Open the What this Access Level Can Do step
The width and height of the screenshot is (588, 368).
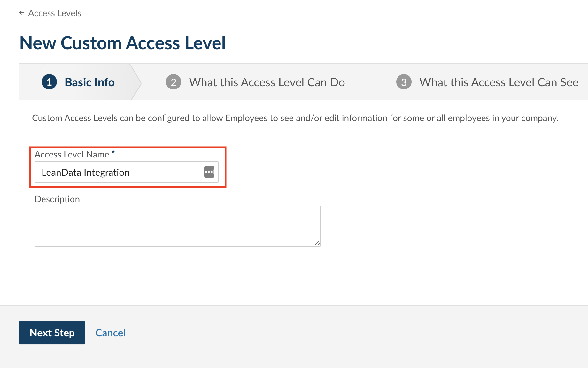coord(267,82)
